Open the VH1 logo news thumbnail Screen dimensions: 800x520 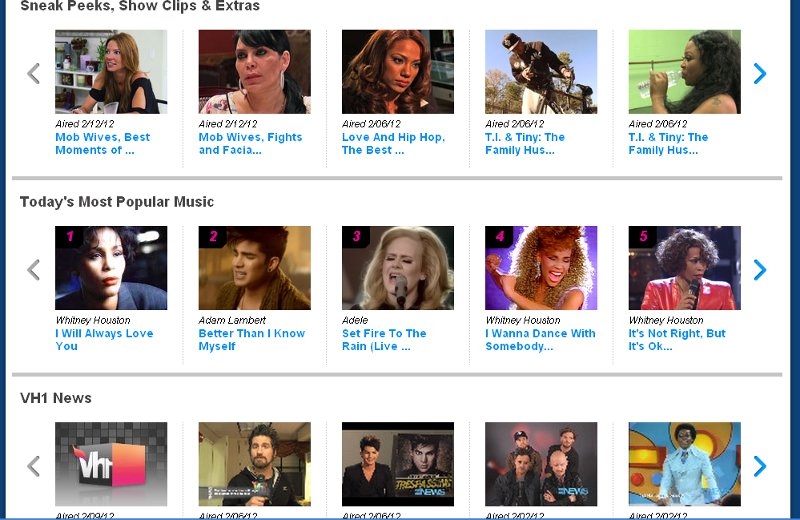coord(111,464)
